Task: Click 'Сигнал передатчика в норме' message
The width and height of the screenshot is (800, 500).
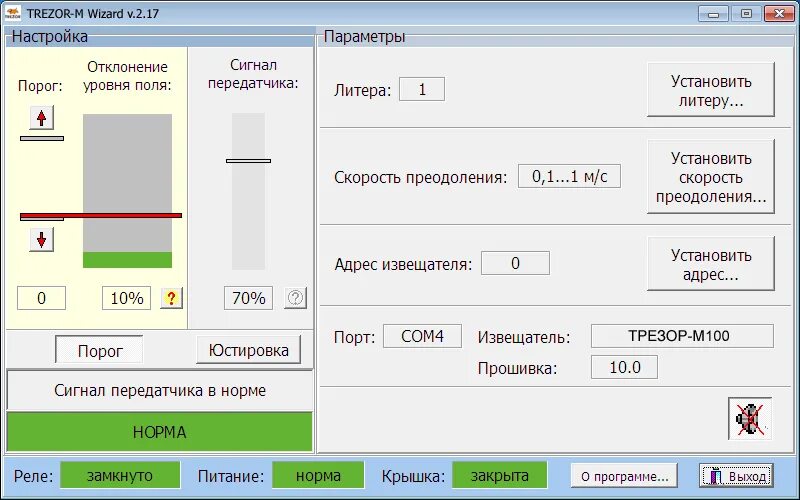Action: coord(160,390)
